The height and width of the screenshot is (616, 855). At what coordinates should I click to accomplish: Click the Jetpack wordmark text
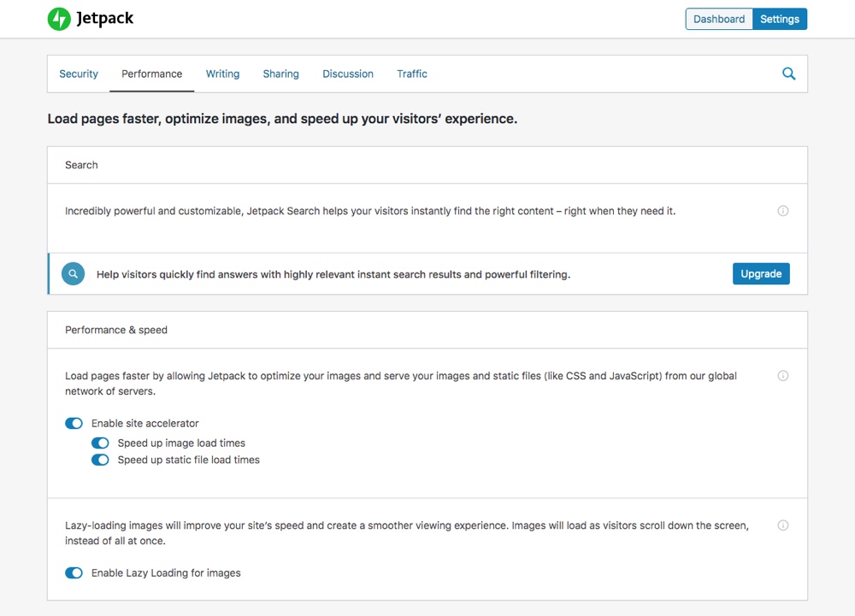pos(104,19)
